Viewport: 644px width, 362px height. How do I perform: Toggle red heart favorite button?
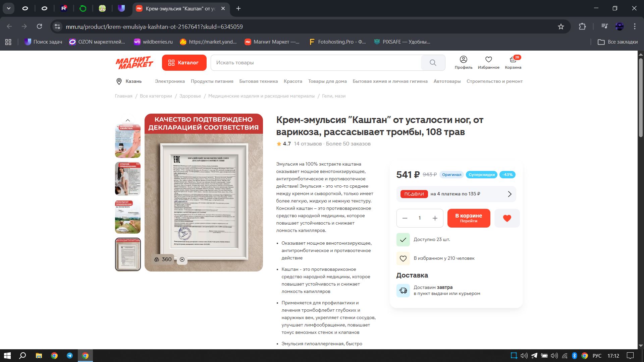(507, 218)
